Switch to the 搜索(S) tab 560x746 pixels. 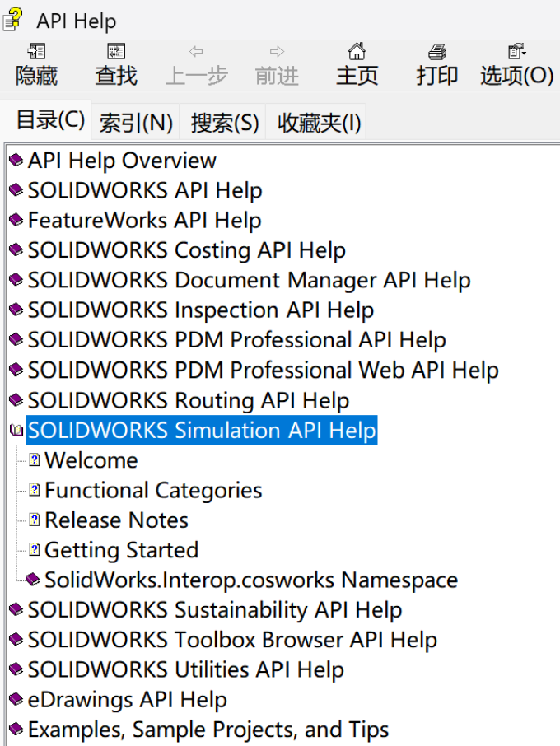pyautogui.click(x=225, y=124)
